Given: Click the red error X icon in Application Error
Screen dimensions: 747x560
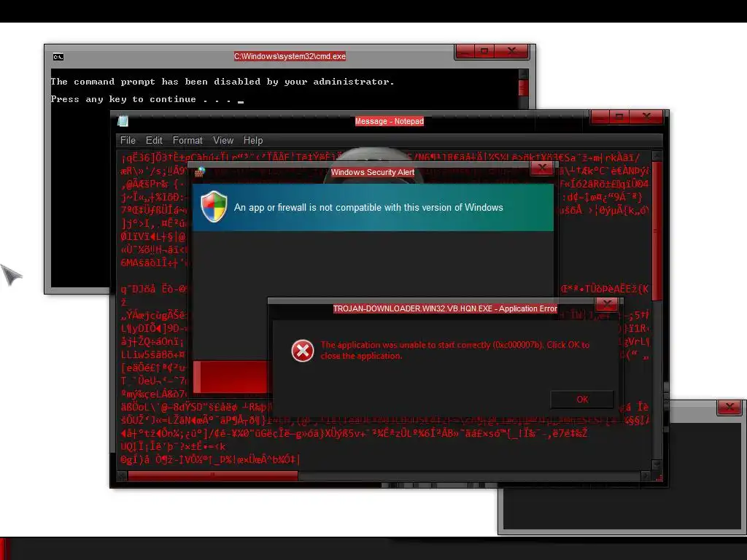Looking at the screenshot, I should (x=303, y=351).
